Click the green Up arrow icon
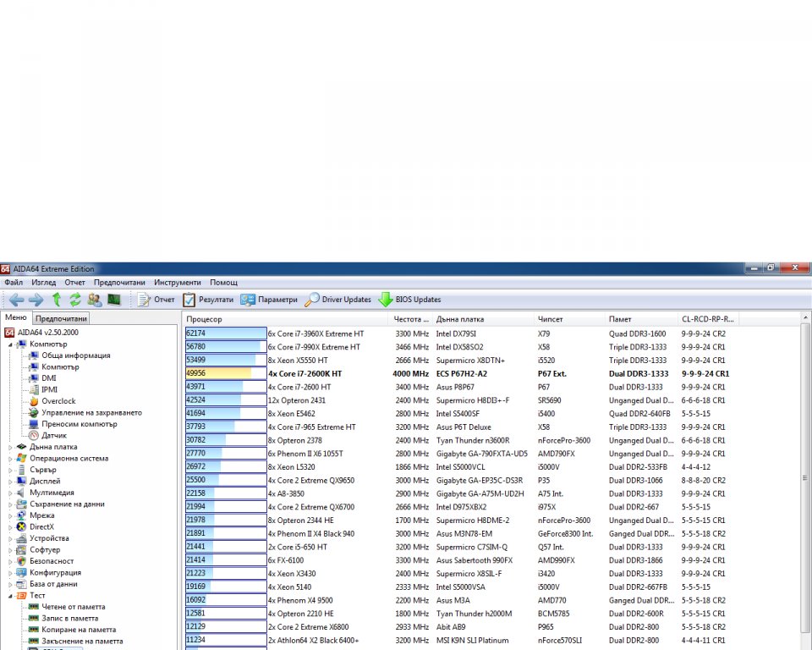The image size is (812, 650). [x=56, y=300]
